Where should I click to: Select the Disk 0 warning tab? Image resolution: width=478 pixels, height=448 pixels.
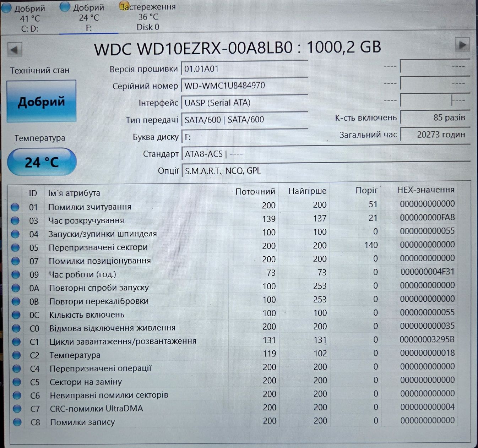pyautogui.click(x=148, y=17)
